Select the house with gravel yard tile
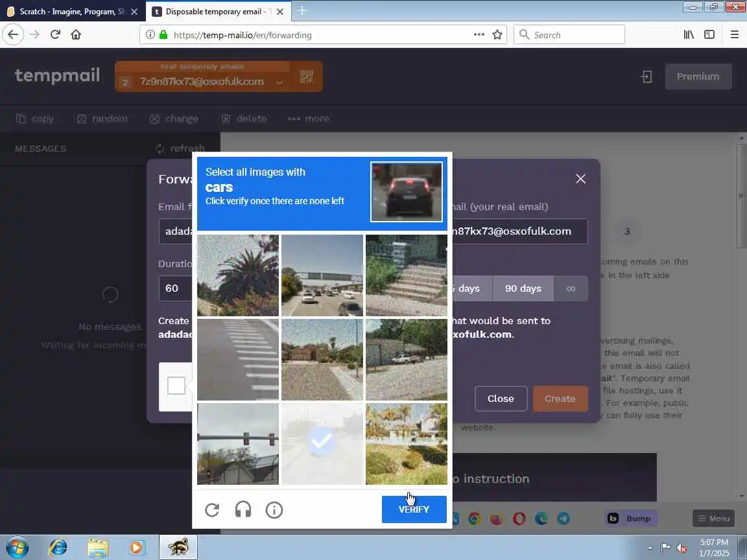The height and width of the screenshot is (560, 747). click(322, 360)
